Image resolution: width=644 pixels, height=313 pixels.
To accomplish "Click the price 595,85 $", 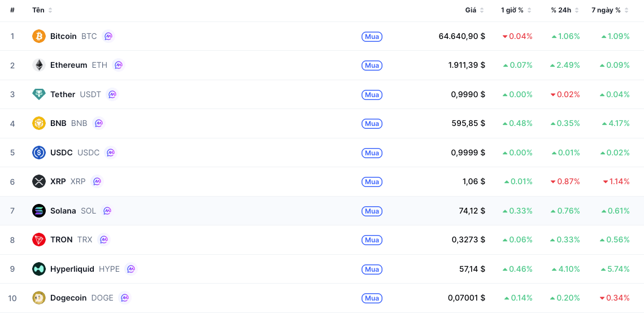I will (468, 123).
